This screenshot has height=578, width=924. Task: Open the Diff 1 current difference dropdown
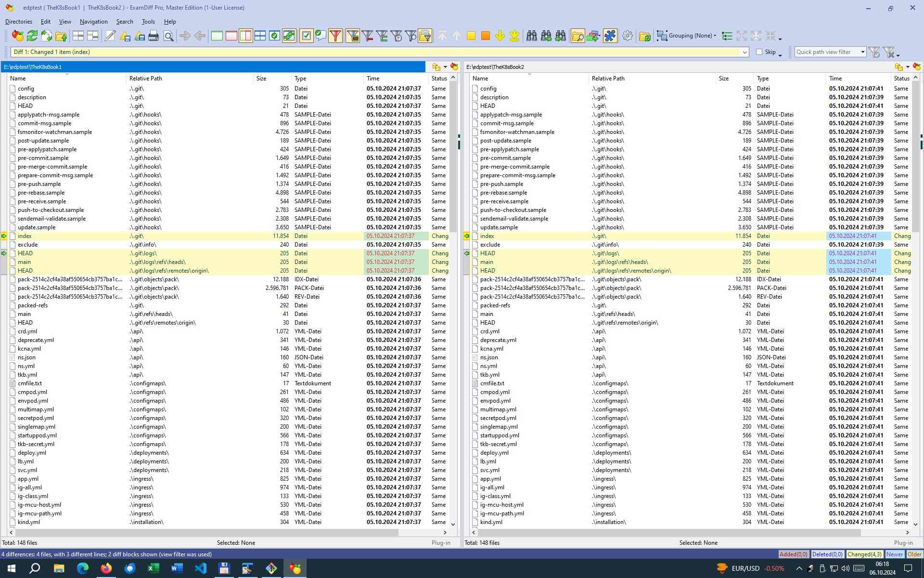point(745,52)
